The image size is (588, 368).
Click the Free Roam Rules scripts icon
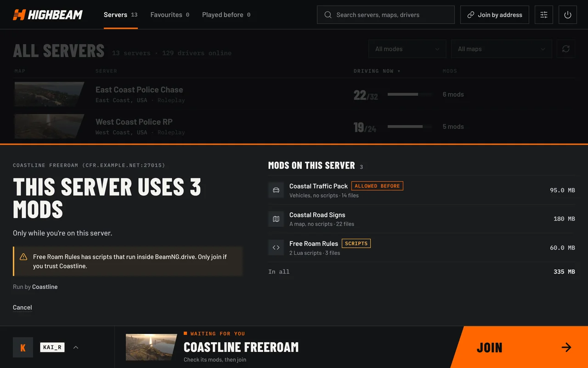pyautogui.click(x=276, y=247)
